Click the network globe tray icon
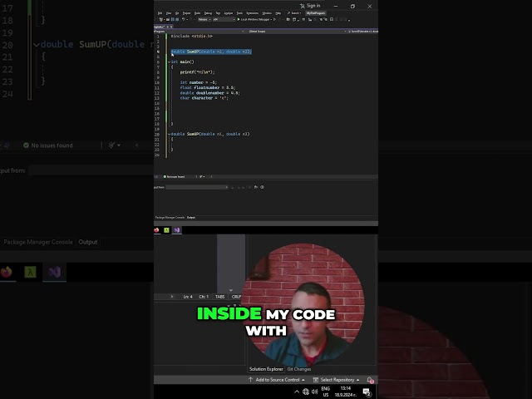The width and height of the screenshot is (532, 399). [306, 392]
